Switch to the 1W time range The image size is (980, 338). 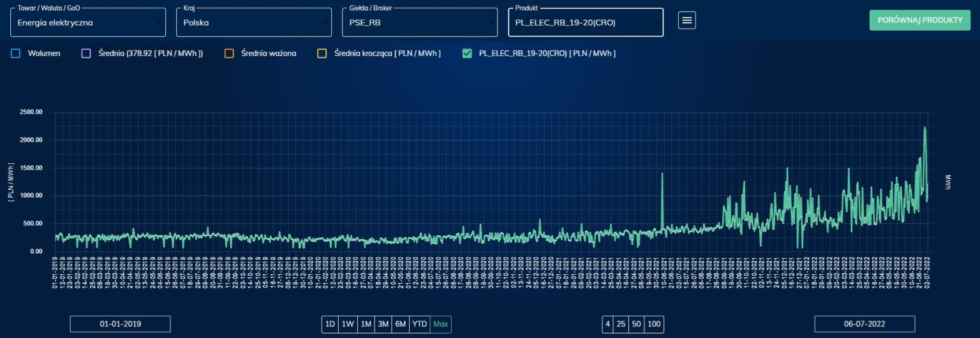[x=348, y=324]
